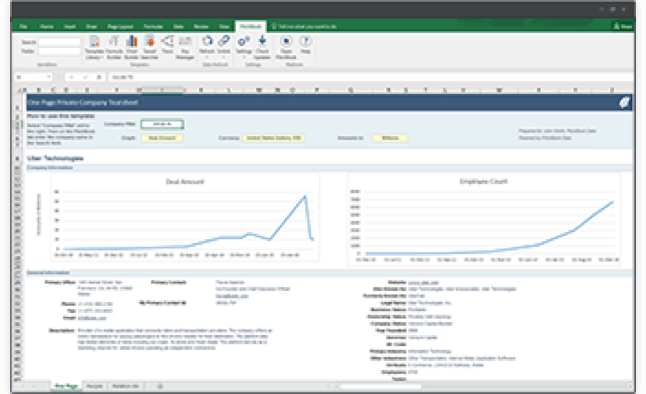Confirm formula entry with checkmark icon
This screenshot has height=394, width=646.
(85, 77)
